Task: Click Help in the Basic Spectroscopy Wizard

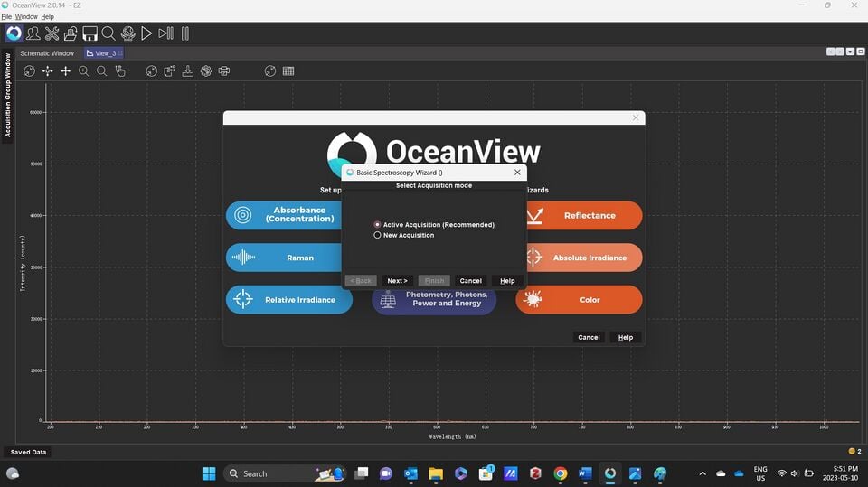Action: pyautogui.click(x=507, y=281)
